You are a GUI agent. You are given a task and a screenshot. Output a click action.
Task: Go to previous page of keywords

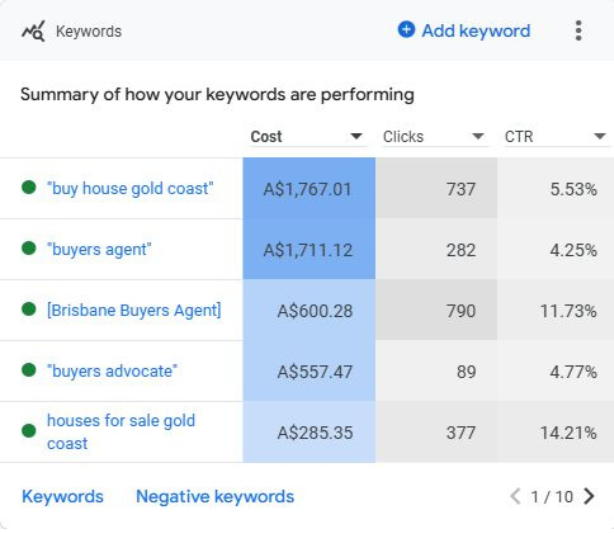tap(515, 496)
